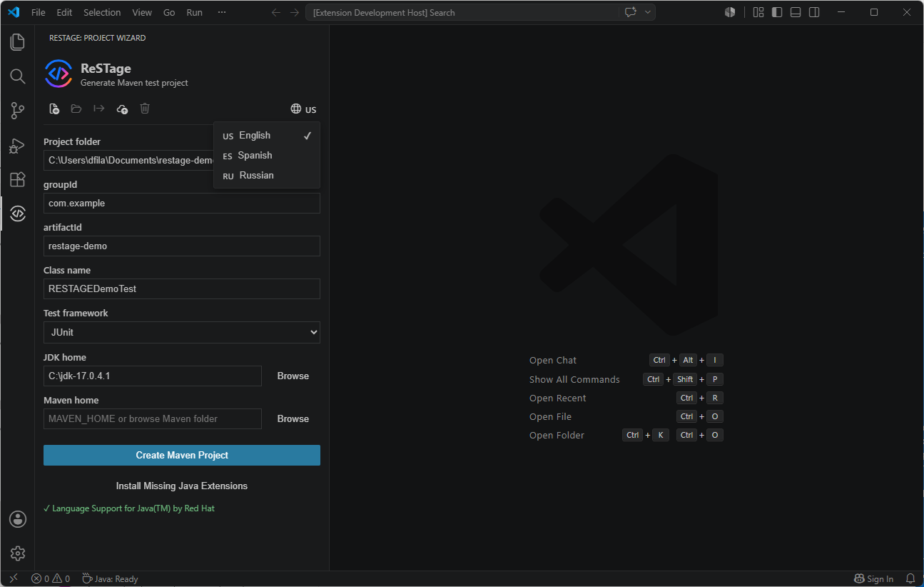This screenshot has height=587, width=924.
Task: Open the notifications bell icon
Action: pyautogui.click(x=910, y=578)
